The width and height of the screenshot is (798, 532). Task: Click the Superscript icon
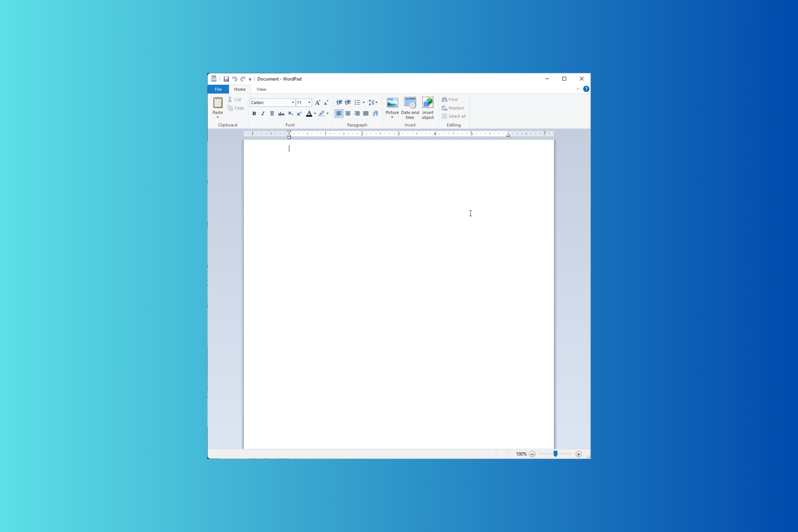tap(299, 114)
